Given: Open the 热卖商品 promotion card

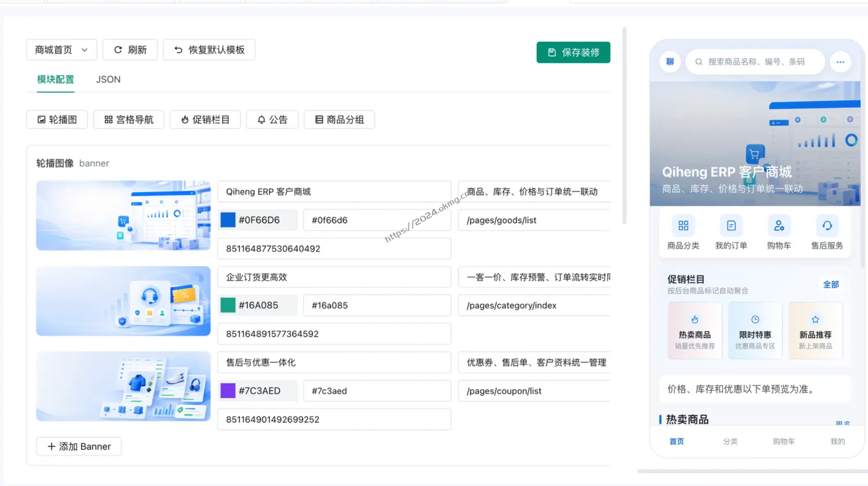Looking at the screenshot, I should [695, 331].
